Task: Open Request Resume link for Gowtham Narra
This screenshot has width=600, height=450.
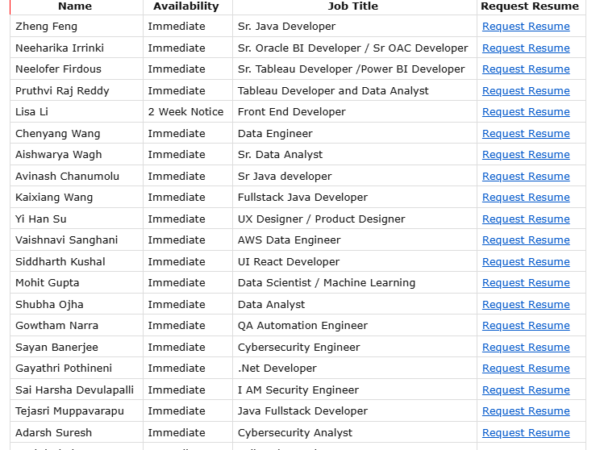Action: 526,326
